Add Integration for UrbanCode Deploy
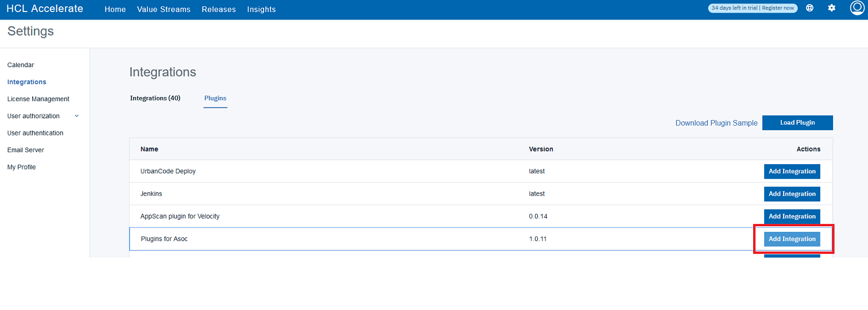This screenshot has width=868, height=310. (x=792, y=171)
